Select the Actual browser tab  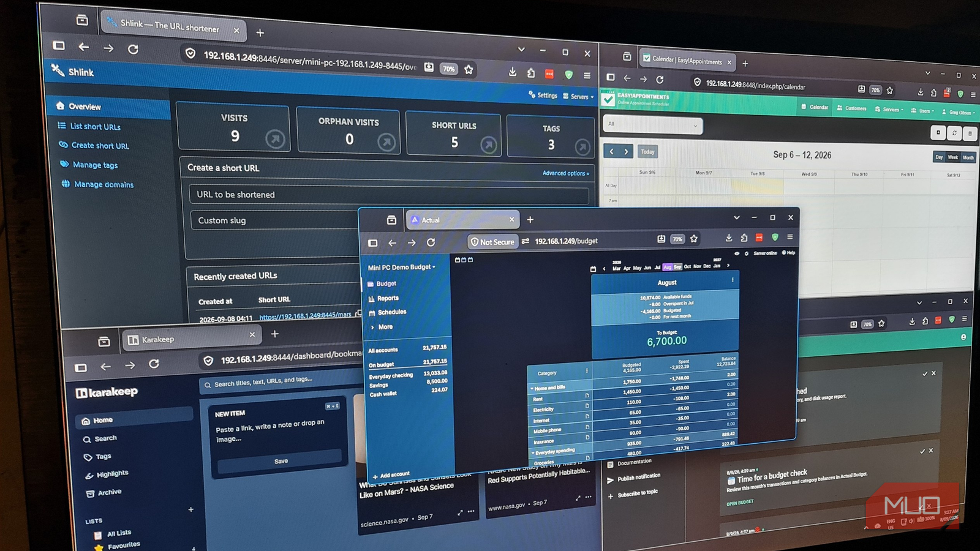[x=462, y=220]
